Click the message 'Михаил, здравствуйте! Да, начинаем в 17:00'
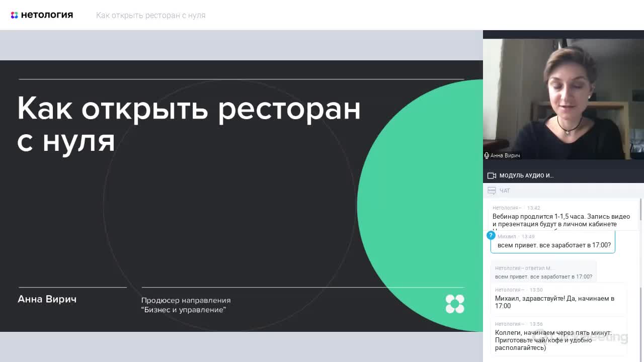The width and height of the screenshot is (644, 362). [x=558, y=299]
